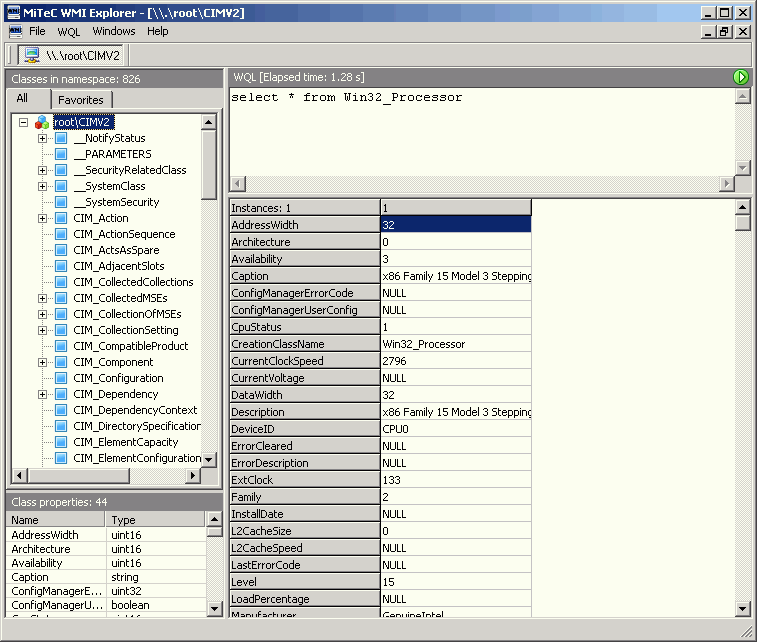Expand the CIM_Dependency tree node
This screenshot has height=642, width=757.
42,394
